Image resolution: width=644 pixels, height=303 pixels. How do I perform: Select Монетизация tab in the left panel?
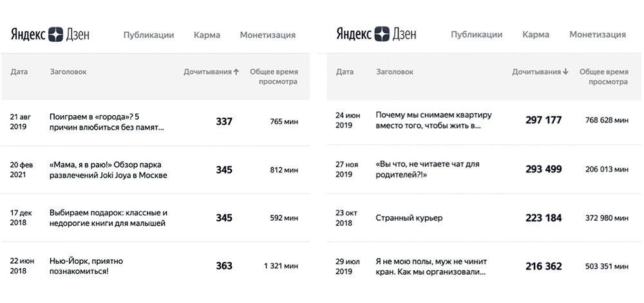coord(267,35)
